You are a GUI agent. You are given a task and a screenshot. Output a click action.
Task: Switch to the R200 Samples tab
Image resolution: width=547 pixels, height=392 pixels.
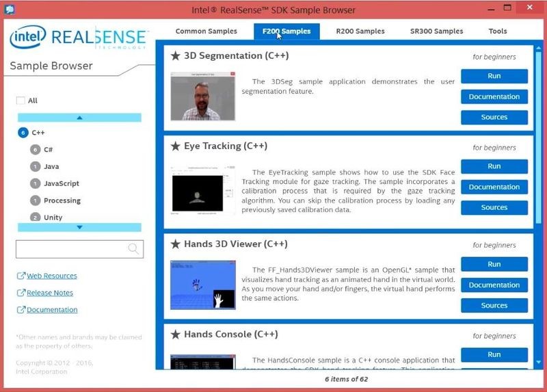point(360,31)
